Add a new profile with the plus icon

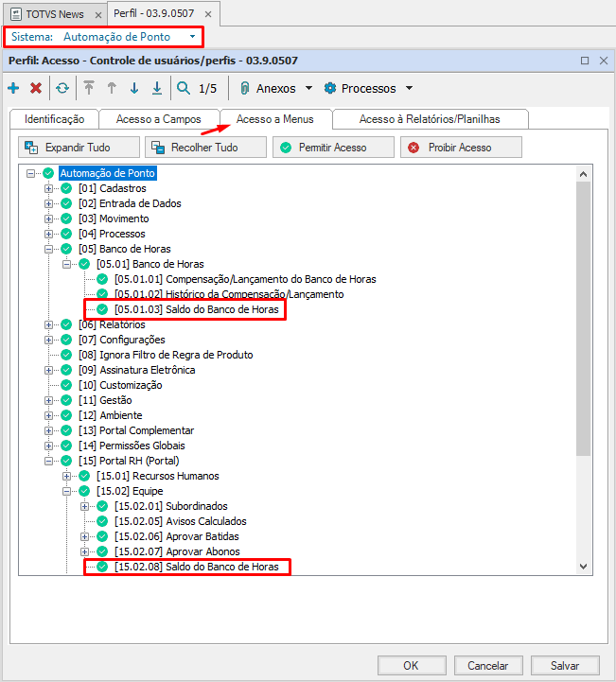(13, 88)
